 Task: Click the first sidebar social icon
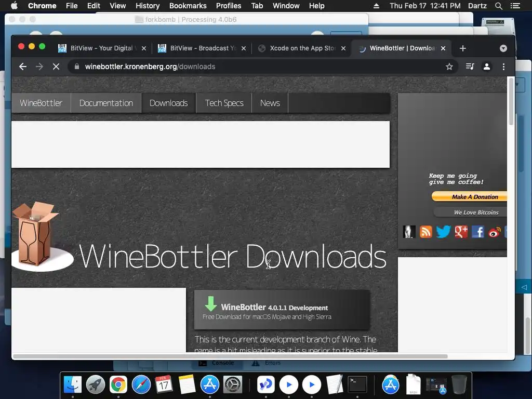coord(409,232)
